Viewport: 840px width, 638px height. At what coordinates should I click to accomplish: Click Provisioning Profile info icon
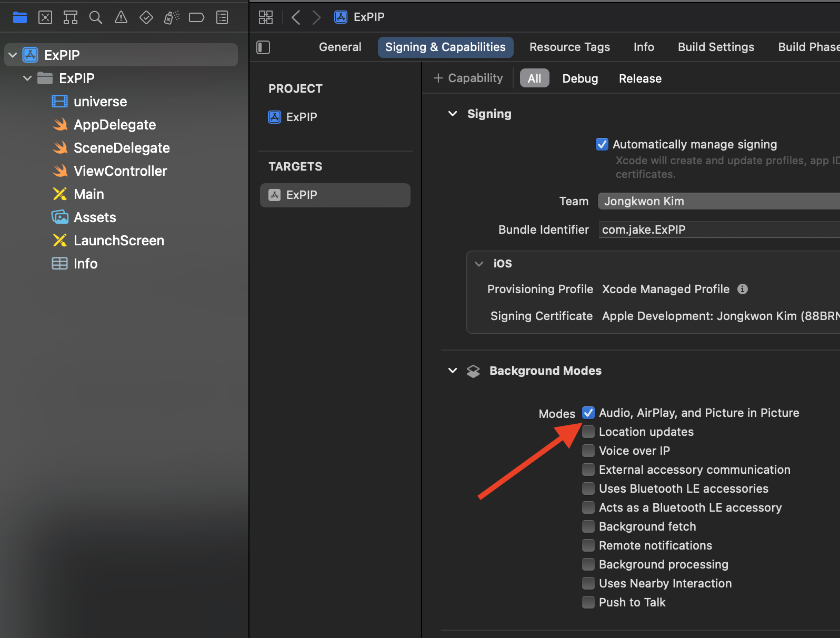(x=743, y=289)
